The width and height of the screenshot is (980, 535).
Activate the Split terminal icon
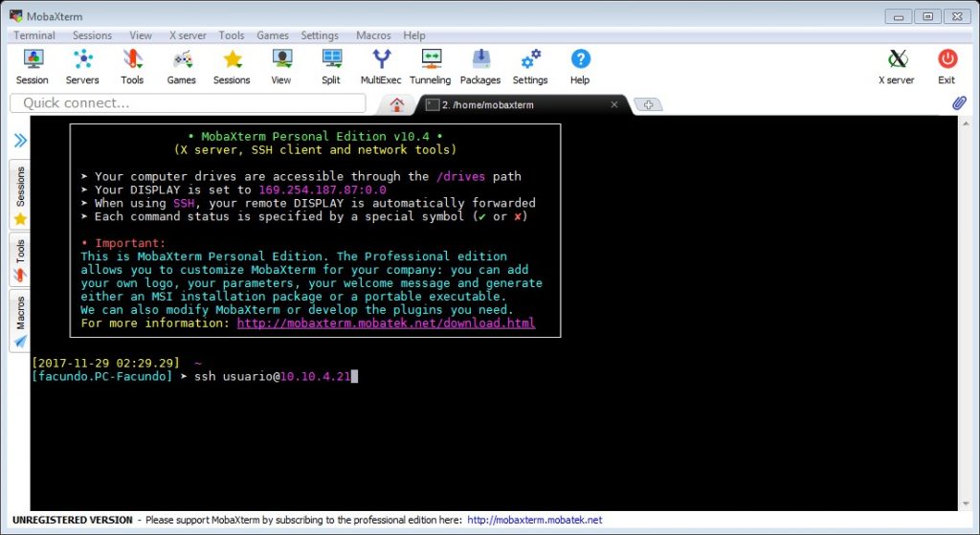coord(331,67)
